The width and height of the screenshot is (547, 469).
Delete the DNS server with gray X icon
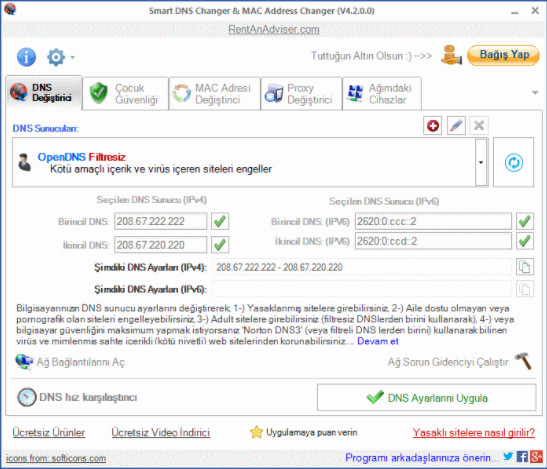479,126
